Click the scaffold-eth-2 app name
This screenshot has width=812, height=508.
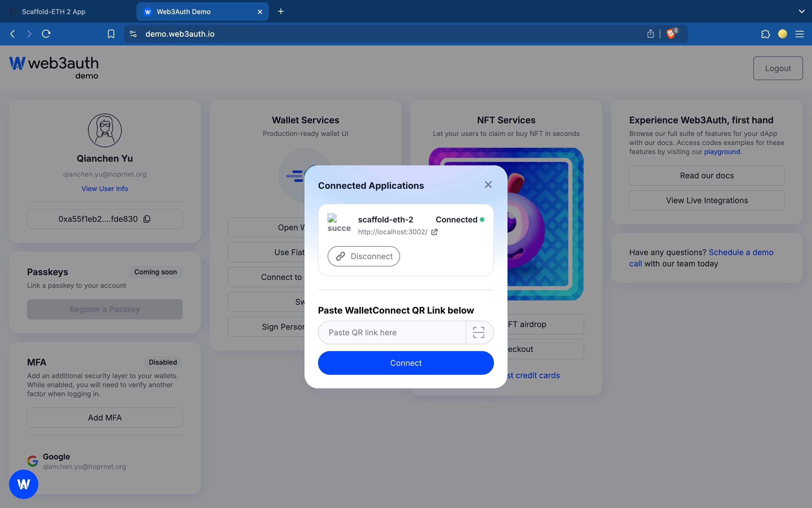pos(385,220)
